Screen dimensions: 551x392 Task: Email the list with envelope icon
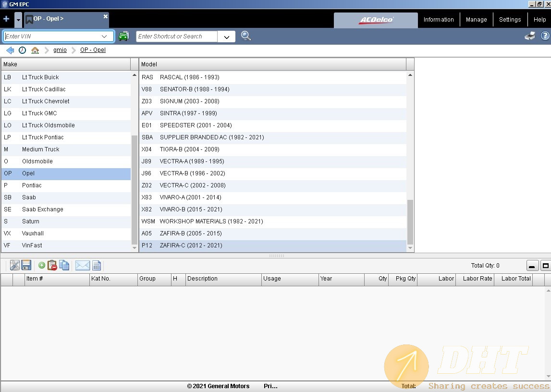(x=82, y=265)
